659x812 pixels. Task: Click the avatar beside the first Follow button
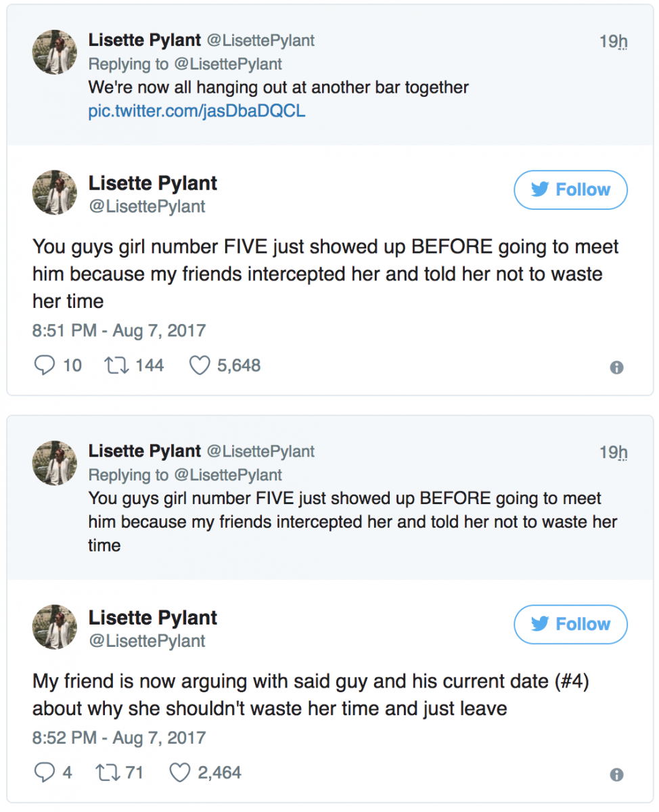pyautogui.click(x=55, y=192)
